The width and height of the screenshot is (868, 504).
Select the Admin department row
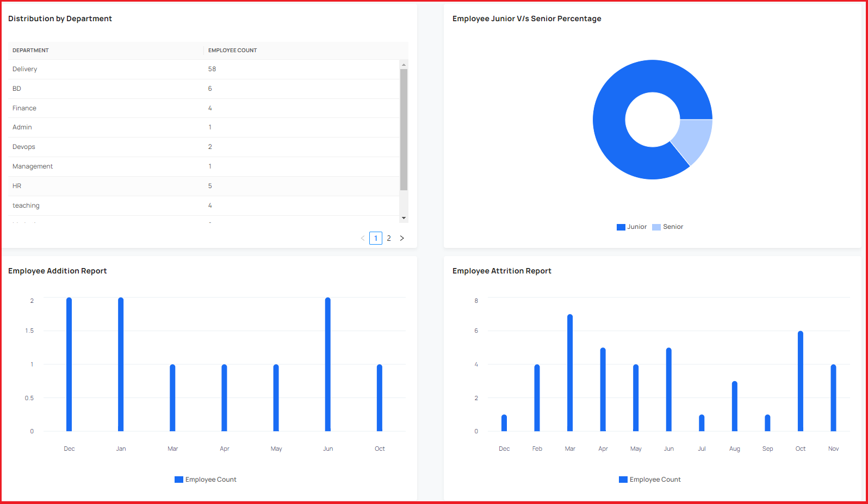click(x=204, y=127)
